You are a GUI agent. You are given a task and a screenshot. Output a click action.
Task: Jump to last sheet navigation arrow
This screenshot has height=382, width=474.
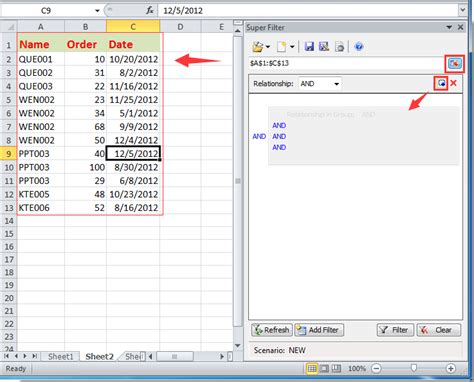(x=34, y=356)
